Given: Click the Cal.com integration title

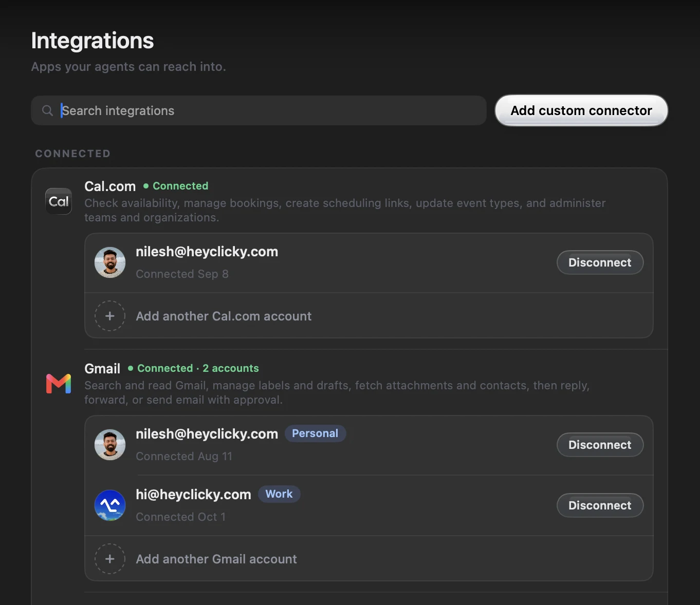Looking at the screenshot, I should coord(110,186).
